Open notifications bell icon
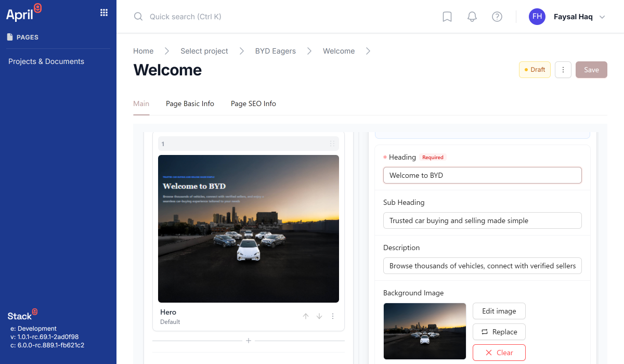624x364 pixels. (x=472, y=17)
